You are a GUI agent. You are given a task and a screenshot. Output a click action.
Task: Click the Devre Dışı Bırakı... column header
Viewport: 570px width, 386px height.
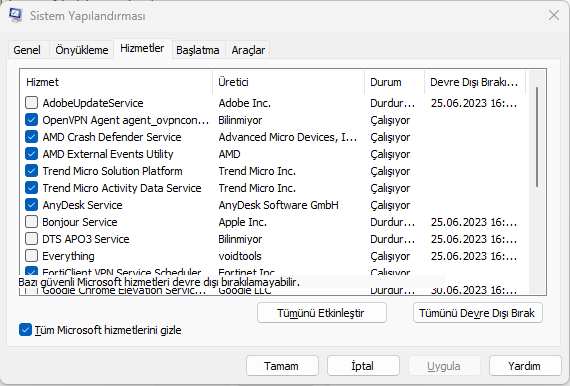(475, 82)
